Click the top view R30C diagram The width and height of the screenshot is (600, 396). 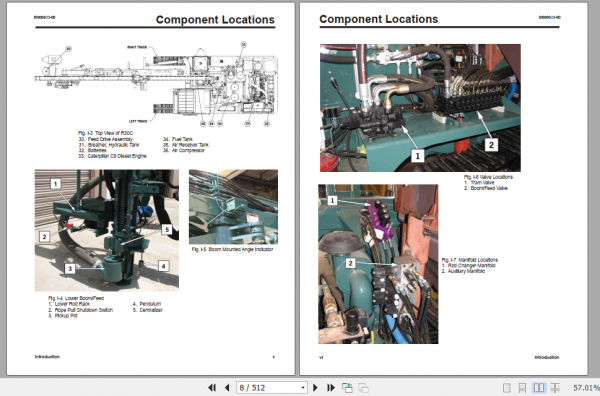157,84
